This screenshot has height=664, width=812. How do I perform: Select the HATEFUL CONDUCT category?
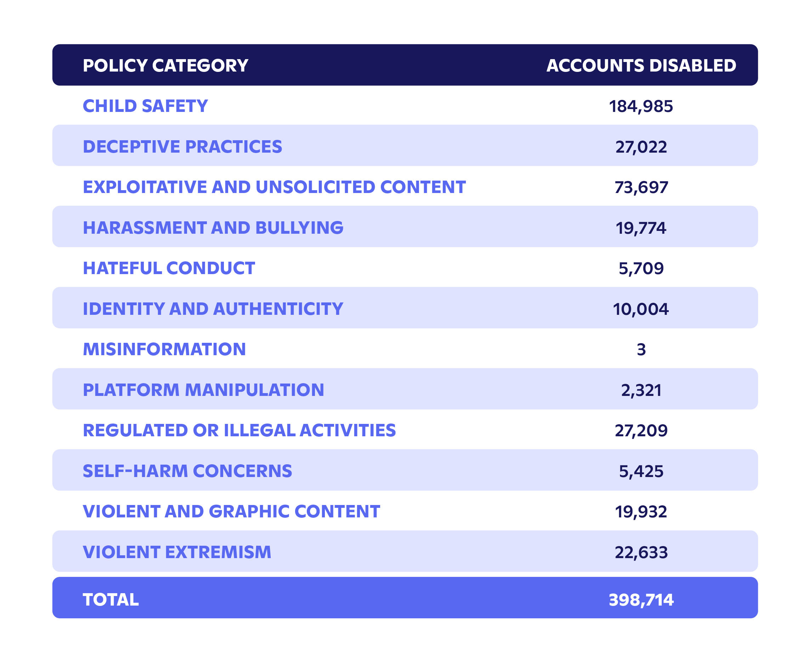(169, 268)
